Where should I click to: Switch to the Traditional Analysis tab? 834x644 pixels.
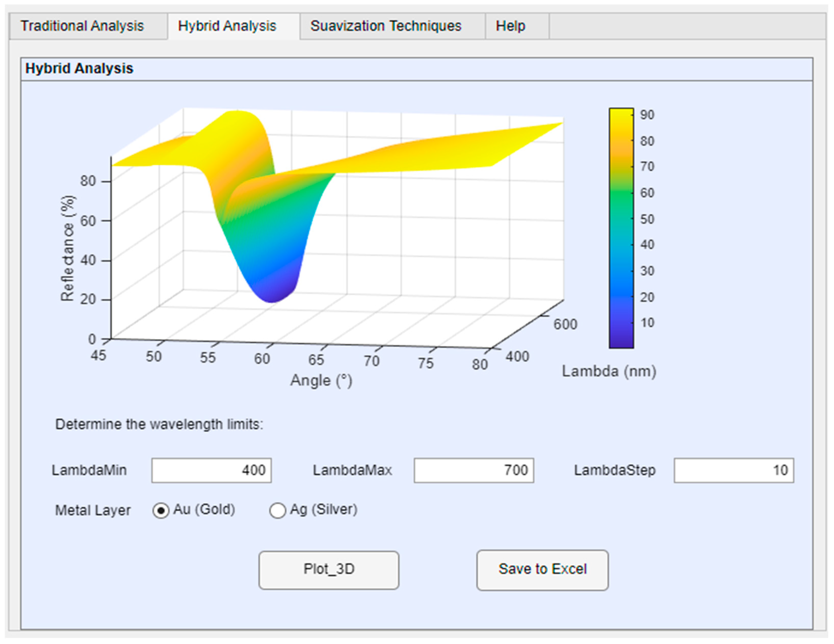coord(82,26)
